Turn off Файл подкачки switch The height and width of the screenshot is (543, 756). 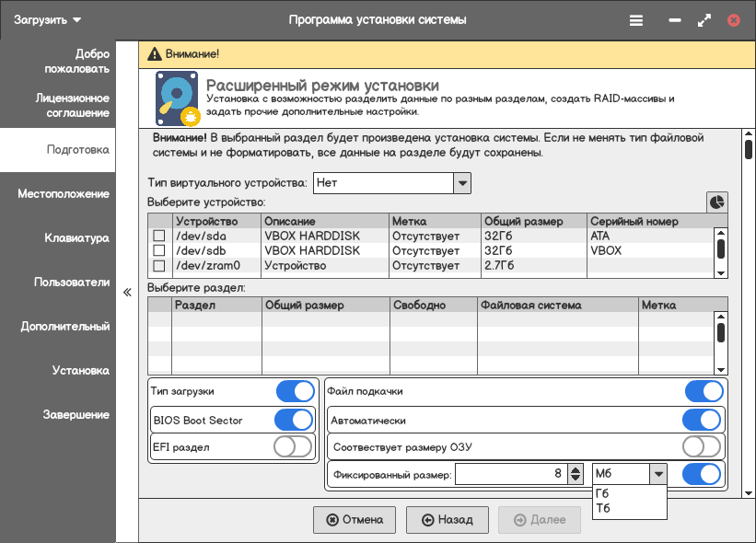click(704, 391)
